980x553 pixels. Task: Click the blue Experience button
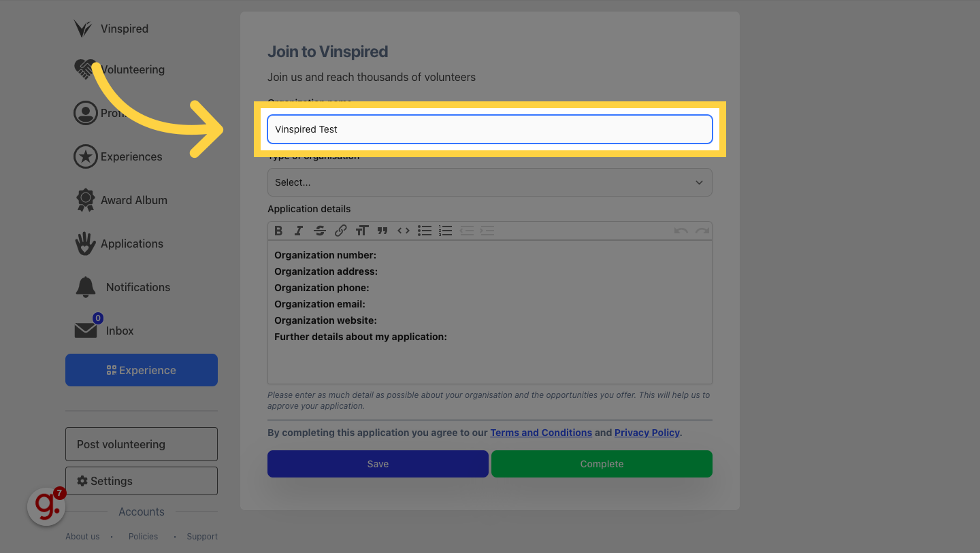tap(142, 370)
